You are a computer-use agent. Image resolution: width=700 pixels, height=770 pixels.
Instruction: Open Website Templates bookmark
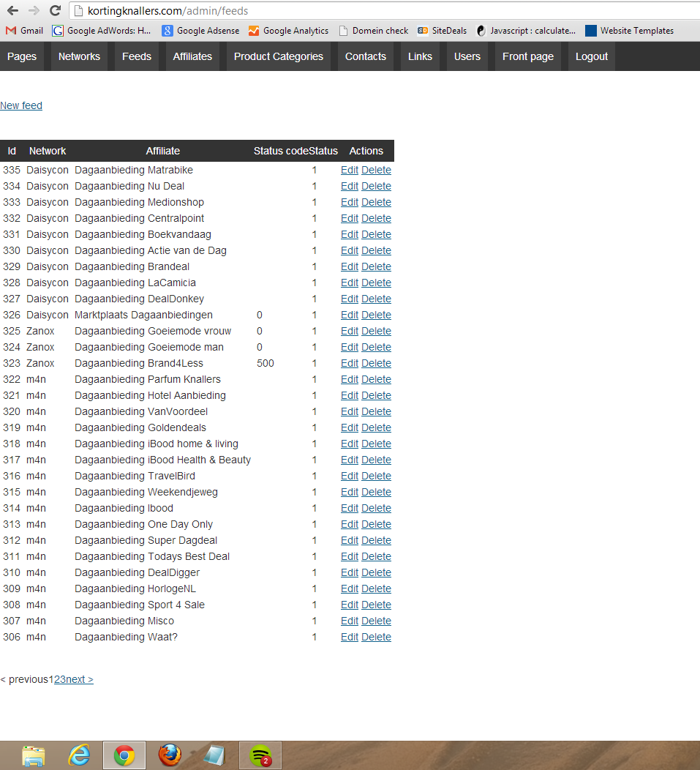[629, 31]
